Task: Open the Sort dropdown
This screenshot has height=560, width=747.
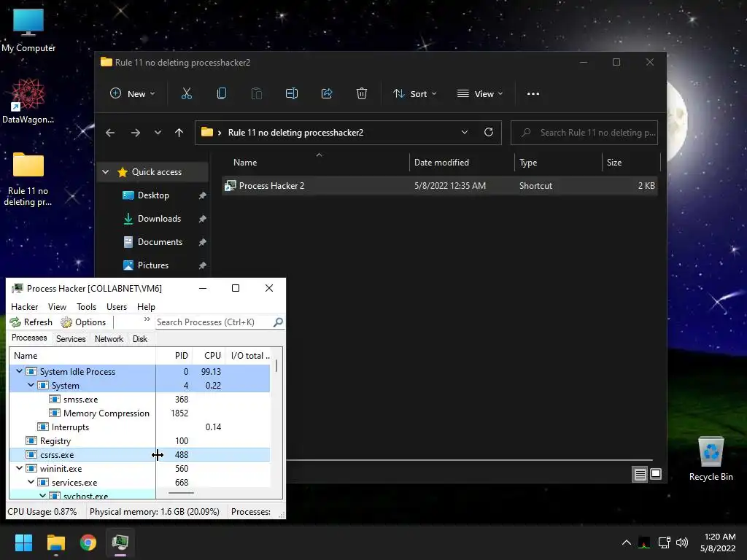Action: (x=414, y=94)
